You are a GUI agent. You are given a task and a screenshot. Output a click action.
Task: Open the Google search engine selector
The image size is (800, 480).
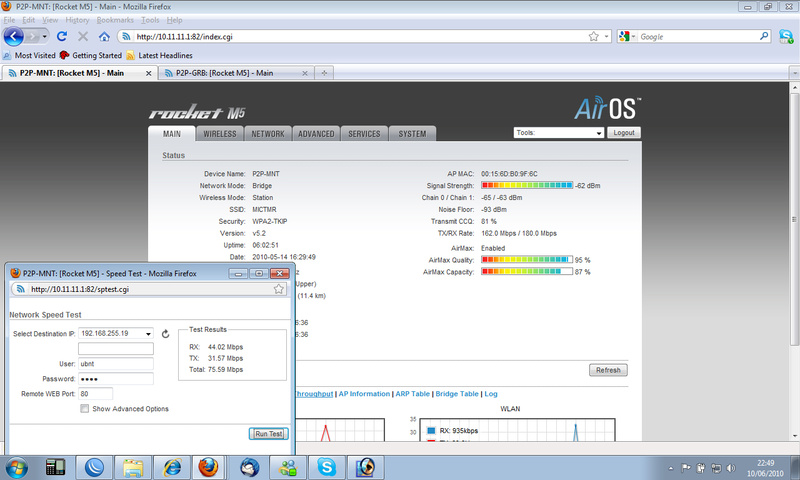[x=627, y=37]
